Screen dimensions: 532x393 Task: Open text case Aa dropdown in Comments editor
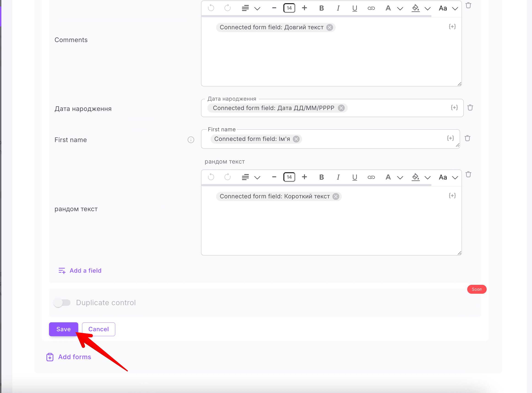pyautogui.click(x=455, y=8)
